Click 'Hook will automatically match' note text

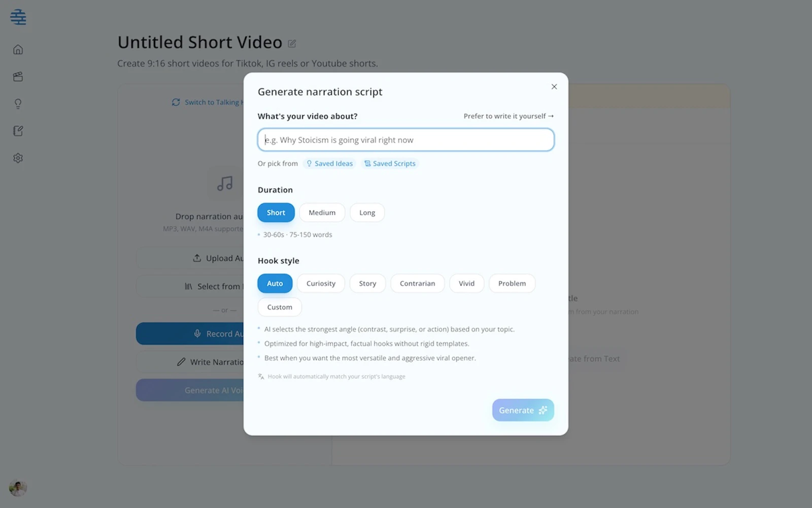336,376
